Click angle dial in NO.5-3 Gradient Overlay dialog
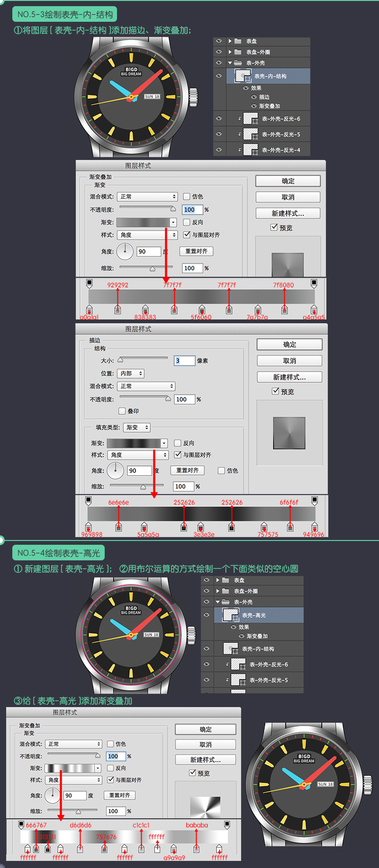This screenshot has width=379, height=868. click(x=125, y=251)
